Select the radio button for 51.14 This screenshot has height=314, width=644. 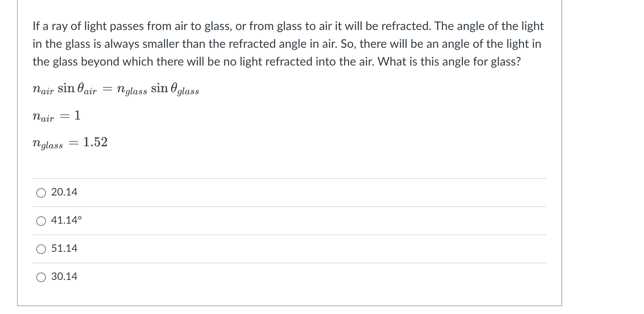(41, 248)
